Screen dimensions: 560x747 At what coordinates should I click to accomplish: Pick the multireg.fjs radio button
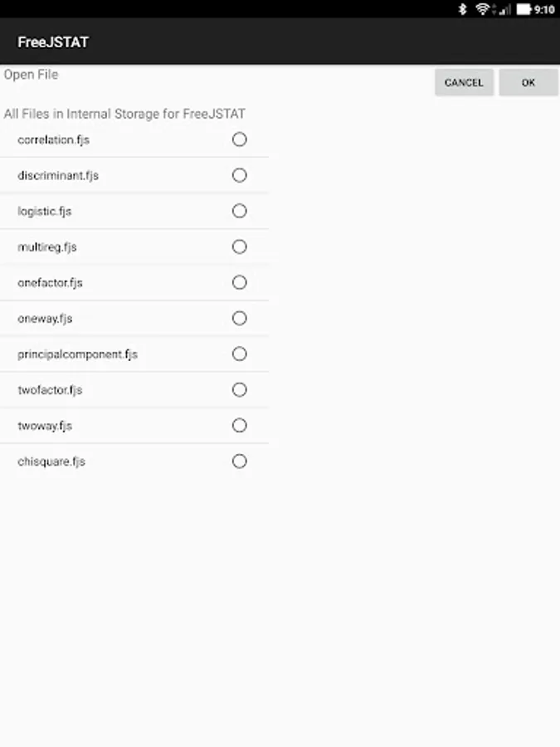[239, 247]
